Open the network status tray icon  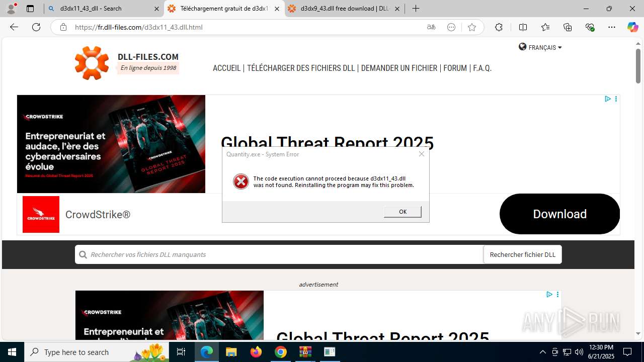click(567, 352)
